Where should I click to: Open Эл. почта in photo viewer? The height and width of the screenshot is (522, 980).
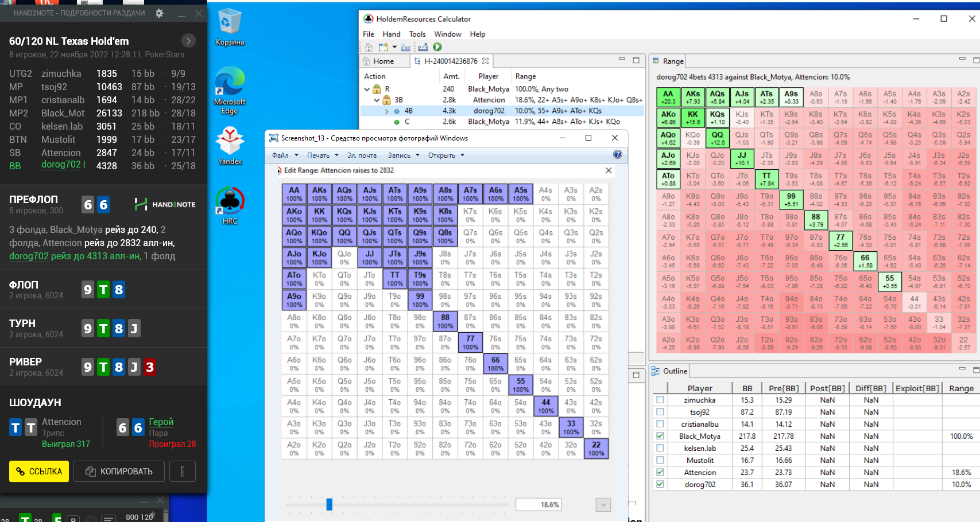pos(362,155)
